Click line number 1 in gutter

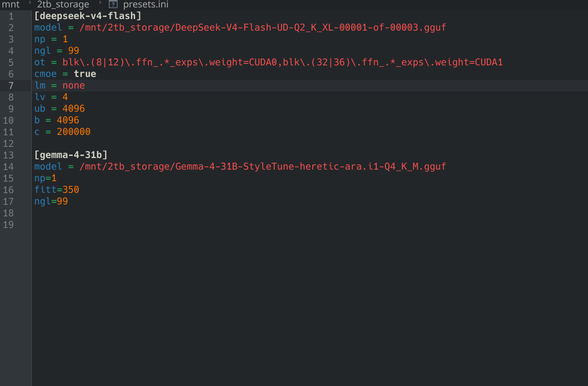(11, 16)
